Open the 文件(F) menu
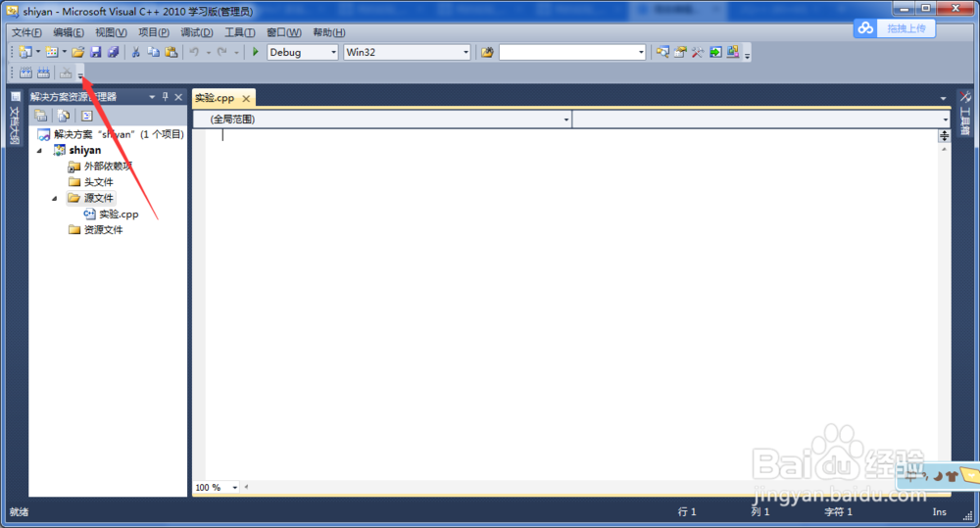The image size is (980, 528). coord(26,32)
